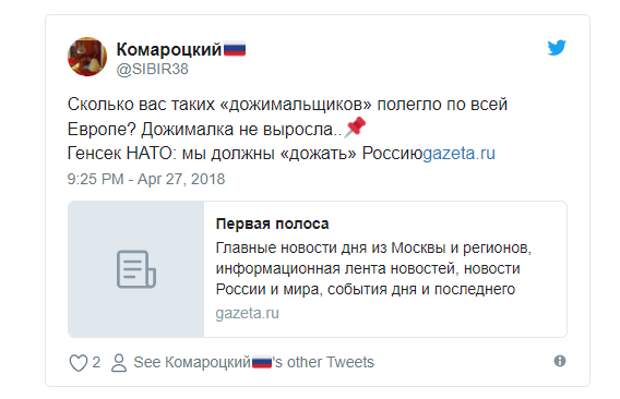This screenshot has height=399, width=620.
Task: Open the tweet info circle icon
Action: click(560, 361)
